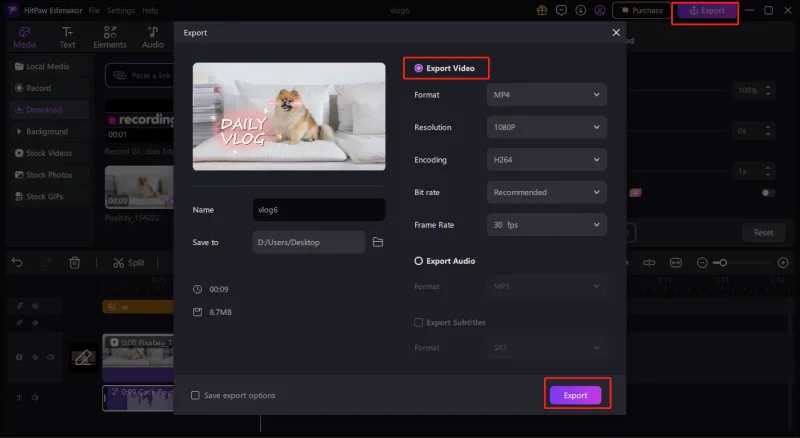
Task: Click the Name field containing vlog6
Action: [x=319, y=210]
